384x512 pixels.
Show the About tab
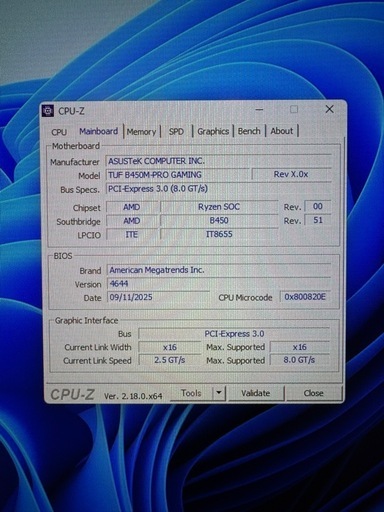[282, 131]
